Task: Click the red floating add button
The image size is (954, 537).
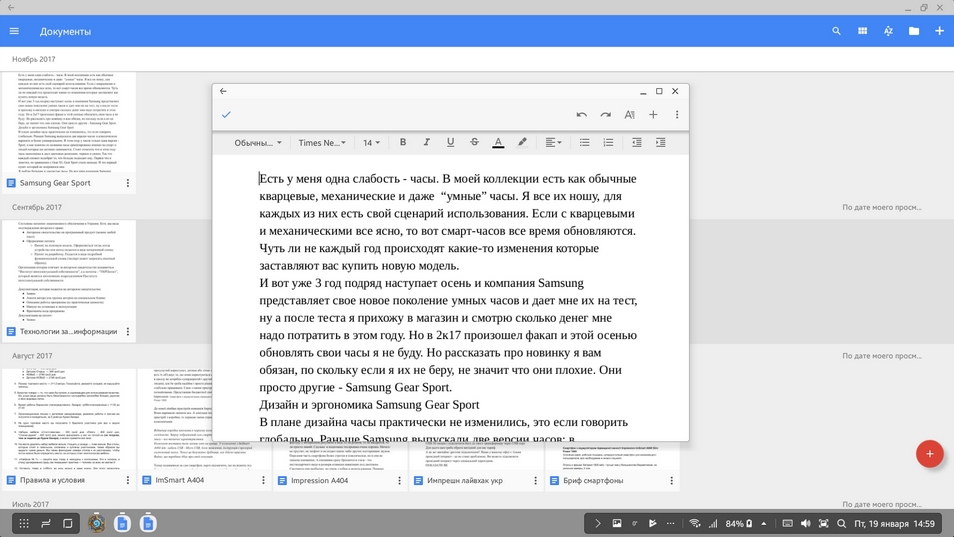Action: click(x=930, y=454)
